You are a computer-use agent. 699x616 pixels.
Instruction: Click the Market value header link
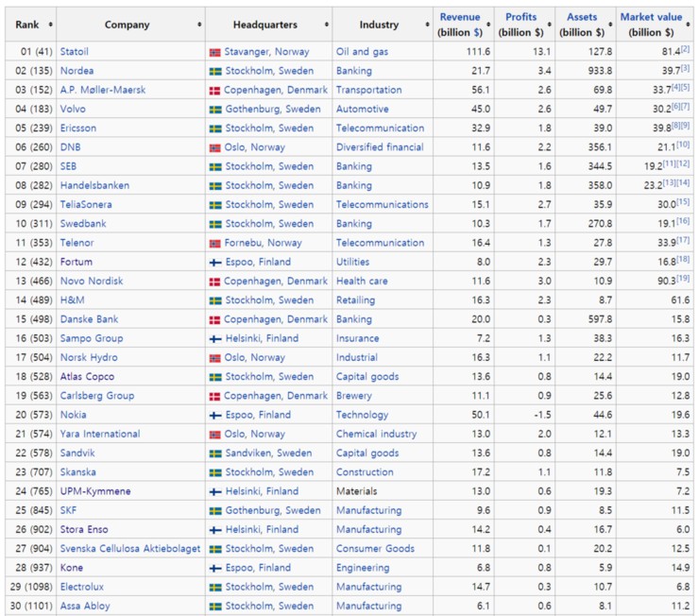(x=650, y=17)
